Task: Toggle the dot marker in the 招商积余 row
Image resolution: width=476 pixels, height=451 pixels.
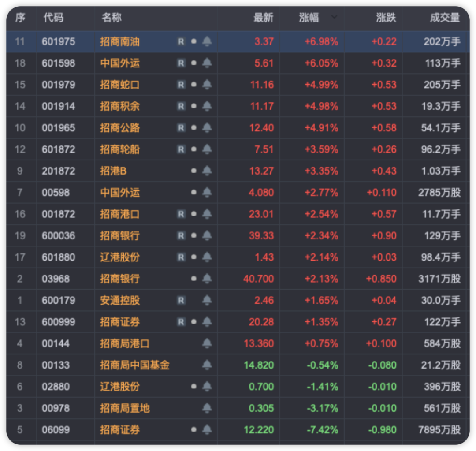Action: click(193, 106)
